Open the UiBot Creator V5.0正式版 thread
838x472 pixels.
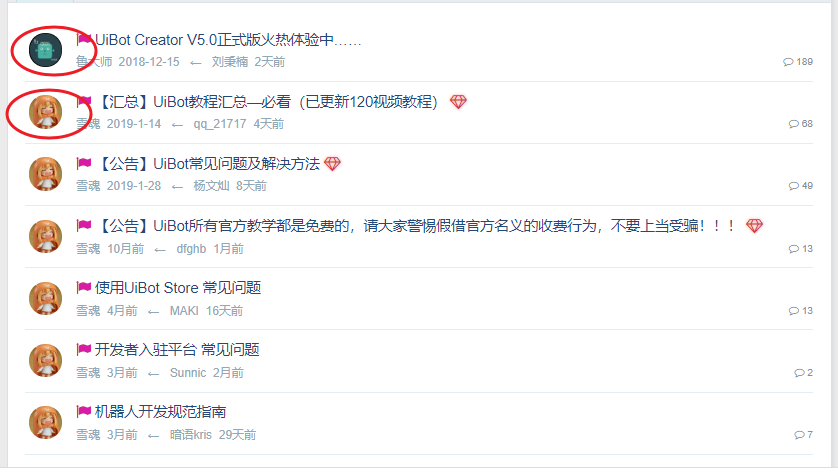coord(228,40)
